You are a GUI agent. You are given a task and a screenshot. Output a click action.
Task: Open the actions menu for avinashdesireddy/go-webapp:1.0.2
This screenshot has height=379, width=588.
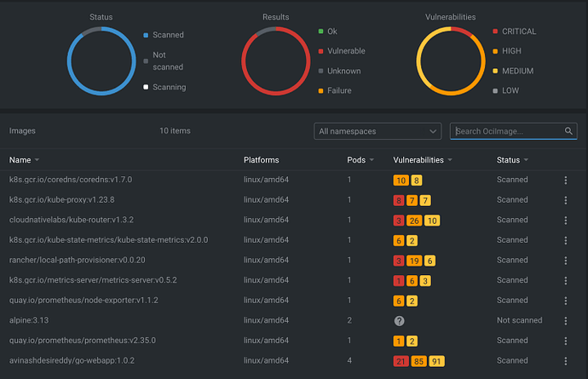pos(564,360)
